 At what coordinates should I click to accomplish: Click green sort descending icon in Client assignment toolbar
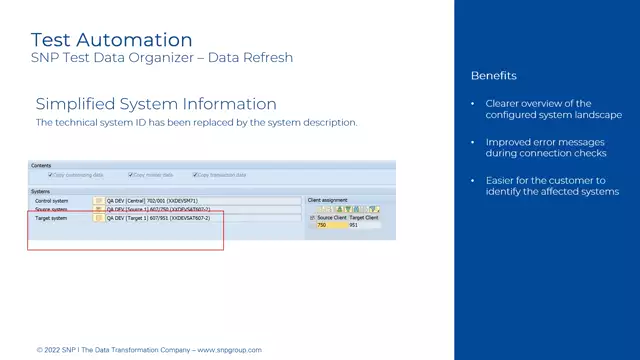348,209
